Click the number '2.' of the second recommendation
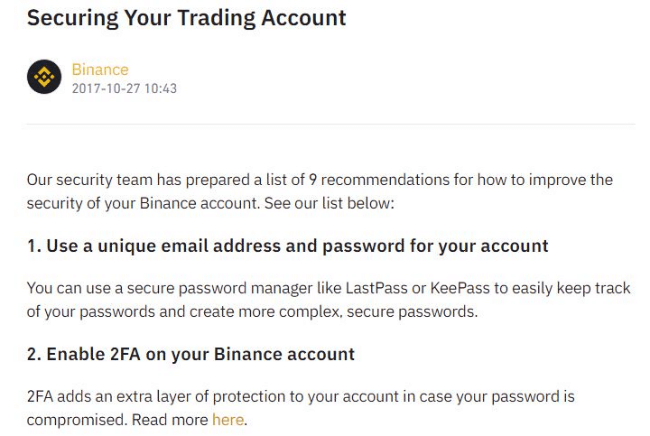Screen dimensions: 650x436 [34, 354]
